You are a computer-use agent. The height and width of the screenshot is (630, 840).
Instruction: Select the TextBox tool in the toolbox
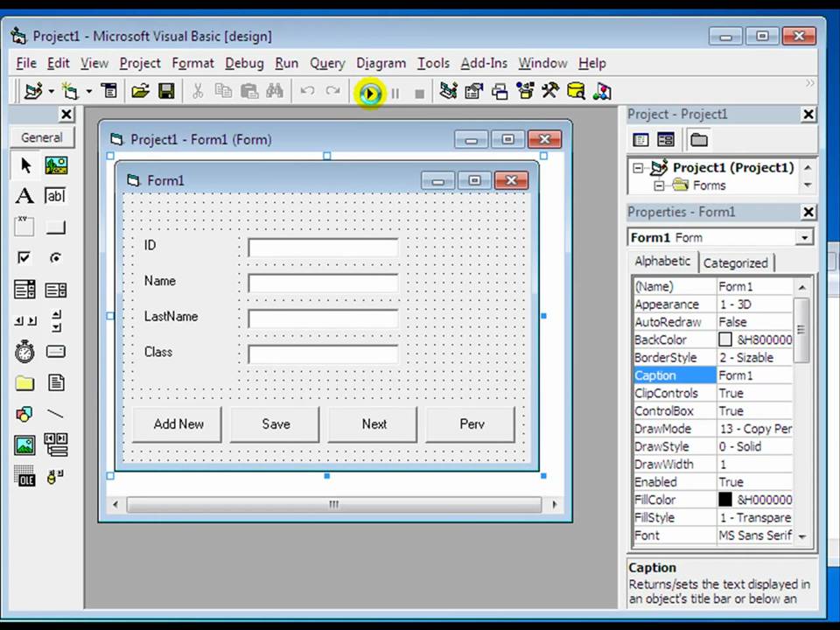55,196
